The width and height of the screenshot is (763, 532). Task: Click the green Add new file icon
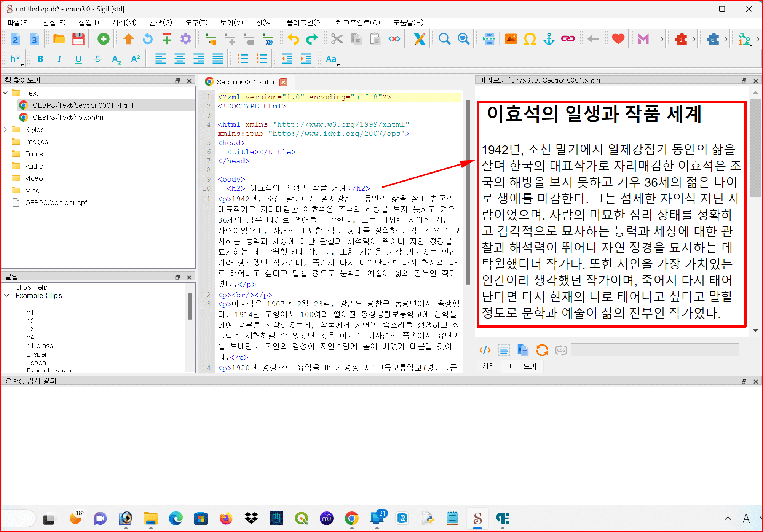(x=103, y=39)
